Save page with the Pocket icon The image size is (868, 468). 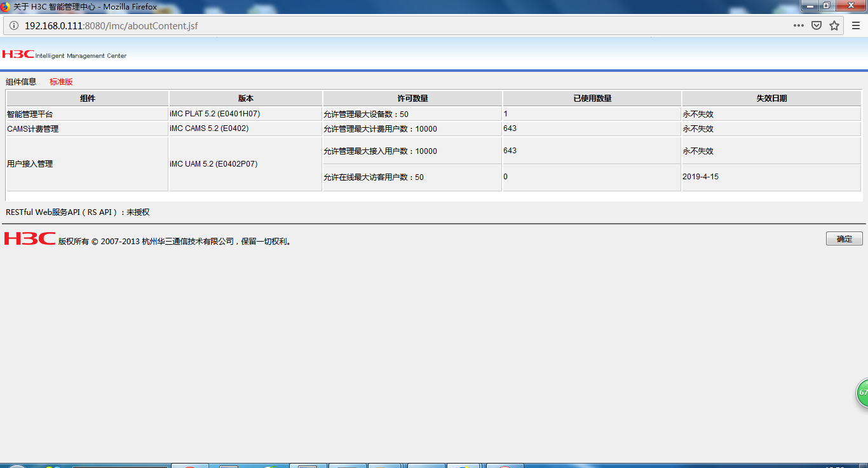tap(817, 26)
